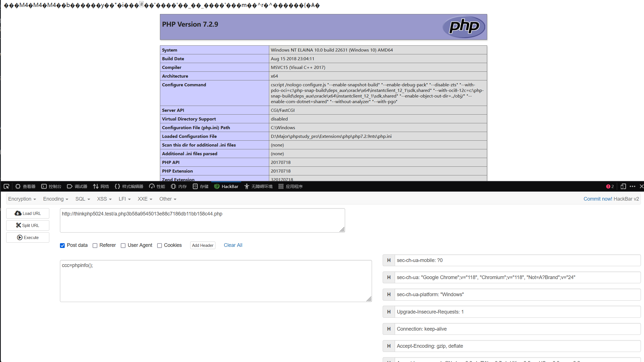
Task: Toggle H button for Accept-Encoding header
Action: point(389,346)
